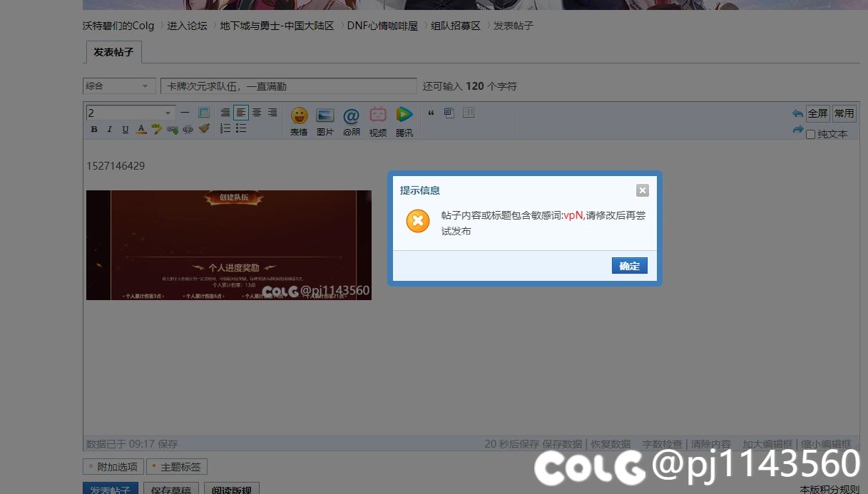The height and width of the screenshot is (494, 868).
Task: Open 组队招募区 breadcrumb
Action: point(456,26)
